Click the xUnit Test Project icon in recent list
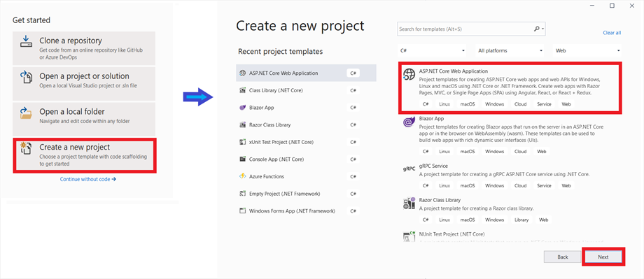This screenshot has width=644, height=279. tap(242, 142)
